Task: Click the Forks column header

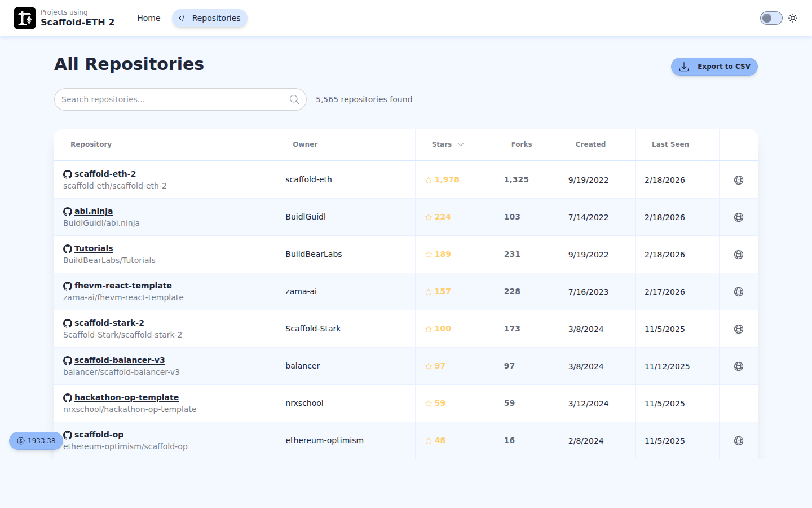Action: tap(522, 144)
